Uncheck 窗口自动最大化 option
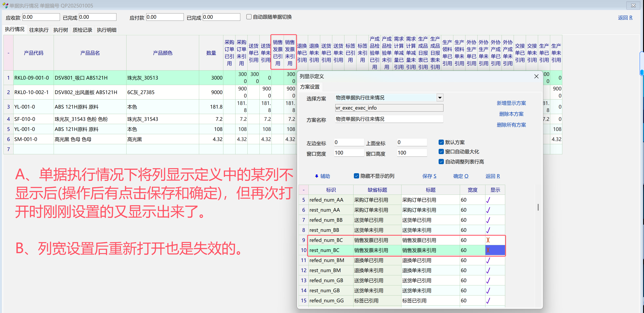 (441, 152)
